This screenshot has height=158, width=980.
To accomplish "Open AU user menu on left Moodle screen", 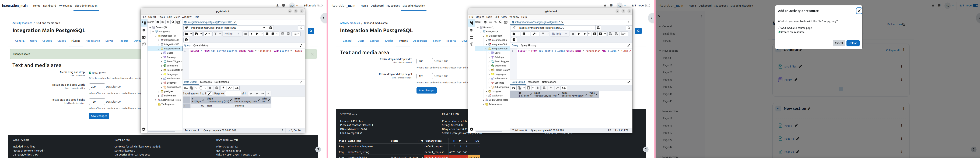I will tap(293, 6).
